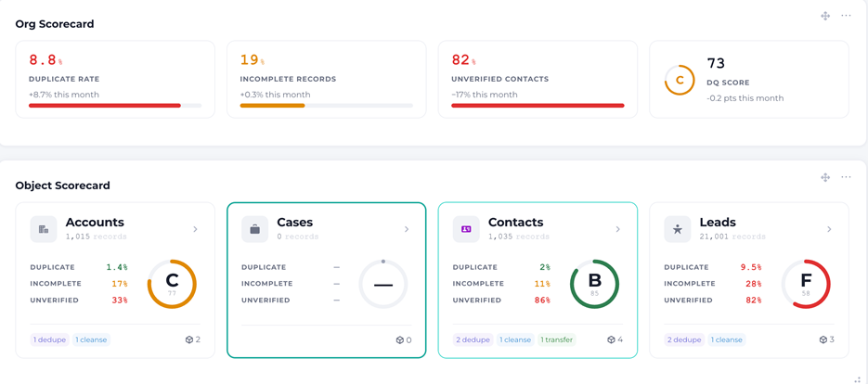Click the move handle icon on Org Scorecard
Image resolution: width=868 pixels, height=384 pixels.
(824, 16)
